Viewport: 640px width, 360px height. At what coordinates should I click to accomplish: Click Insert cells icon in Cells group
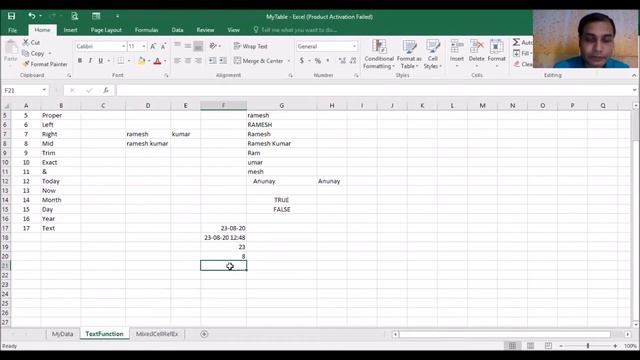click(x=457, y=53)
